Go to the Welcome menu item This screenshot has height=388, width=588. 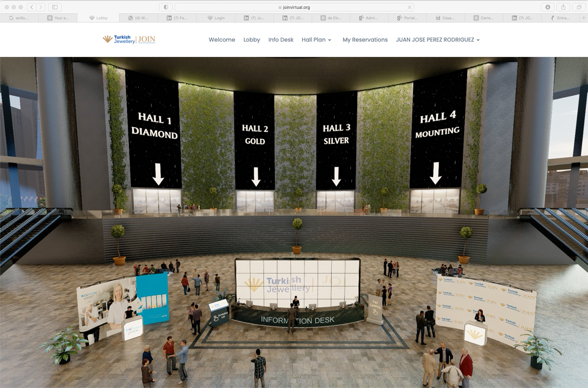pos(221,40)
